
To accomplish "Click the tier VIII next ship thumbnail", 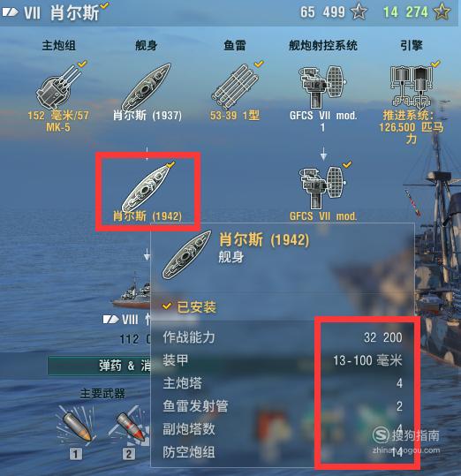I will point(131,292).
